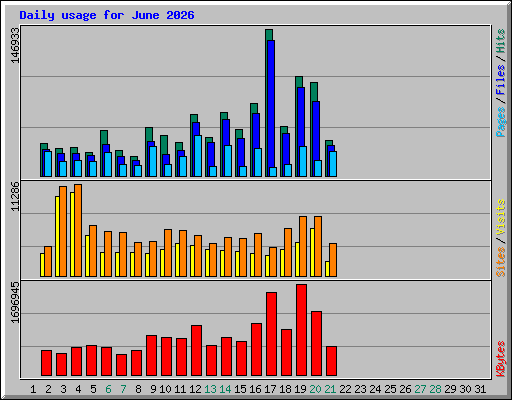Click green weekend day label 6
This screenshot has height=400, width=512.
(108, 389)
